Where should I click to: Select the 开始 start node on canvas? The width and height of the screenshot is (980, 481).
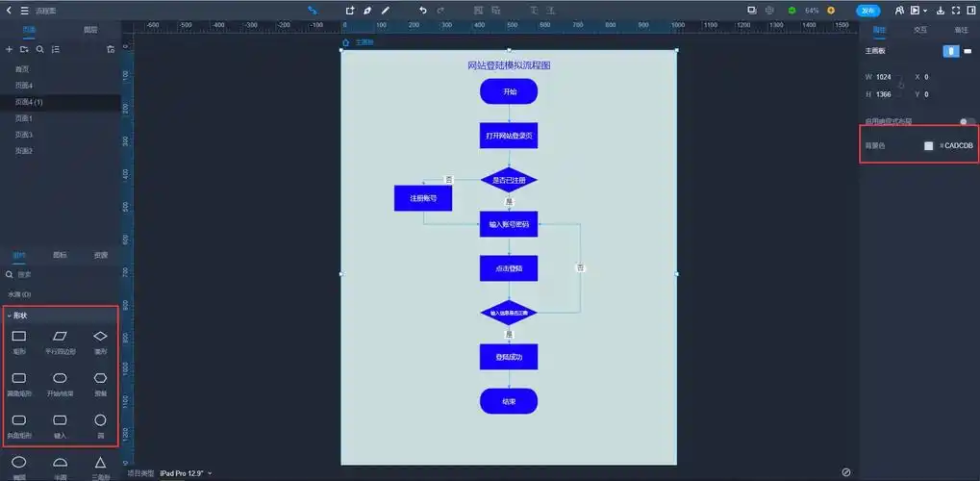[509, 91]
